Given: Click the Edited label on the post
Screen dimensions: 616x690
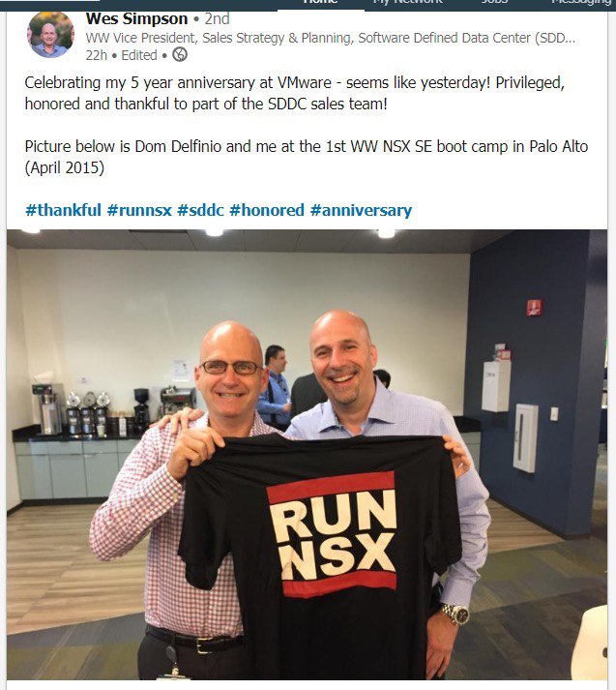Looking at the screenshot, I should pyautogui.click(x=139, y=55).
